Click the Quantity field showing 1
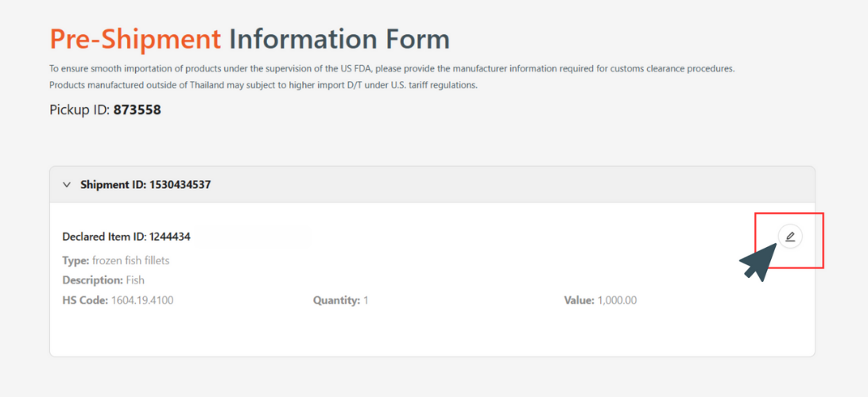The image size is (868, 397). (x=366, y=300)
